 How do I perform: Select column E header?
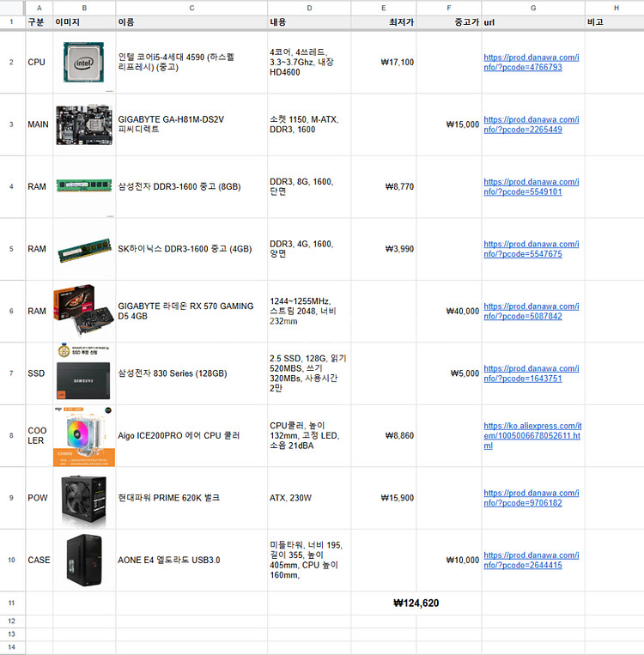[383, 8]
